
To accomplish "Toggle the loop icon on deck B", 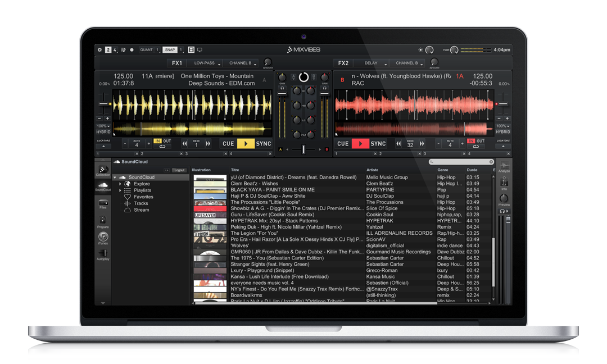I will (476, 147).
